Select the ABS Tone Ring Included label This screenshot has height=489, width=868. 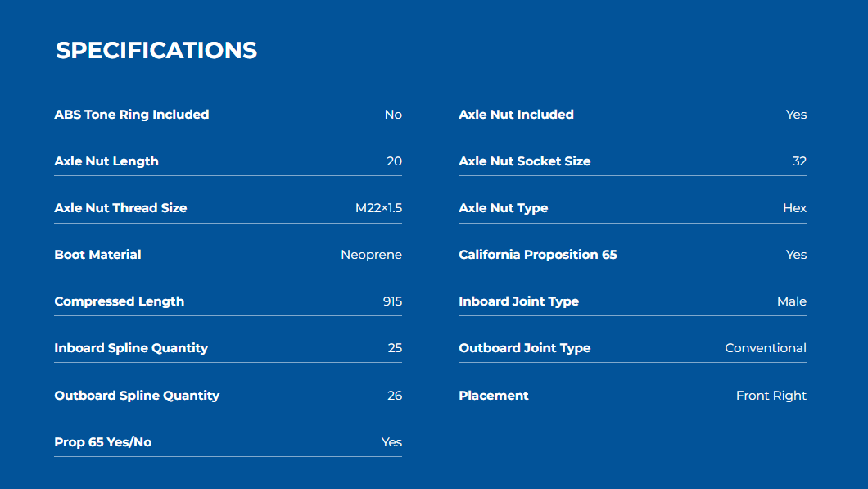click(x=132, y=115)
